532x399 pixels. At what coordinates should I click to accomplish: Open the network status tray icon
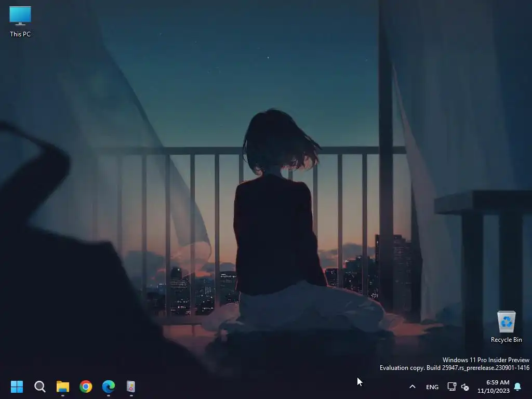click(451, 387)
